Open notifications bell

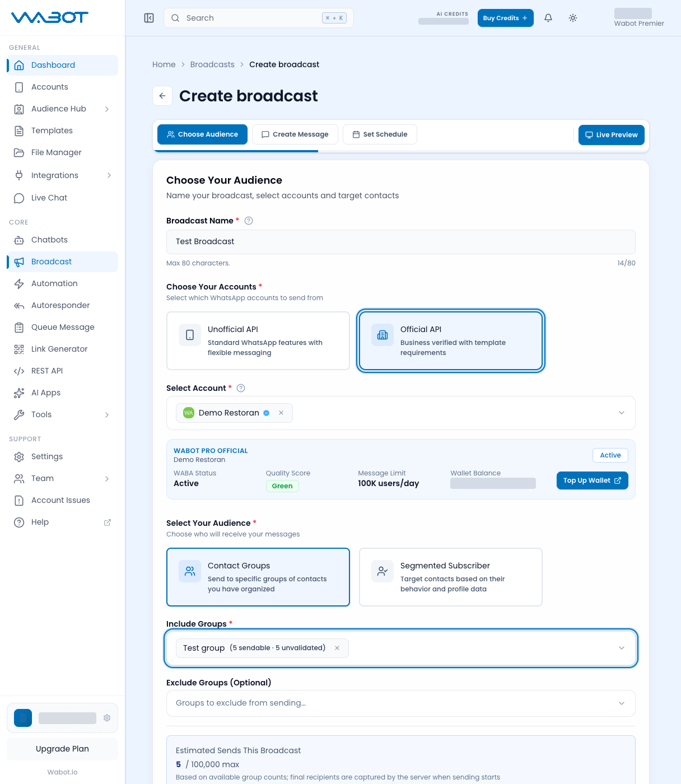(548, 18)
